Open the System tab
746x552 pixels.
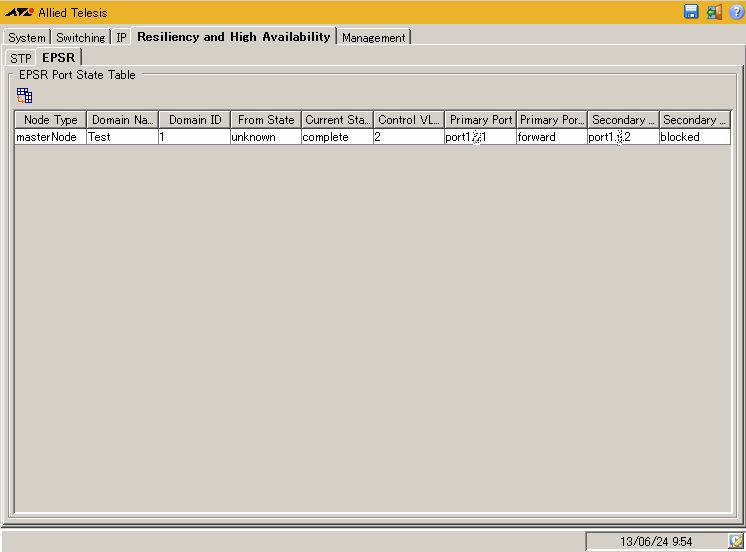[27, 38]
